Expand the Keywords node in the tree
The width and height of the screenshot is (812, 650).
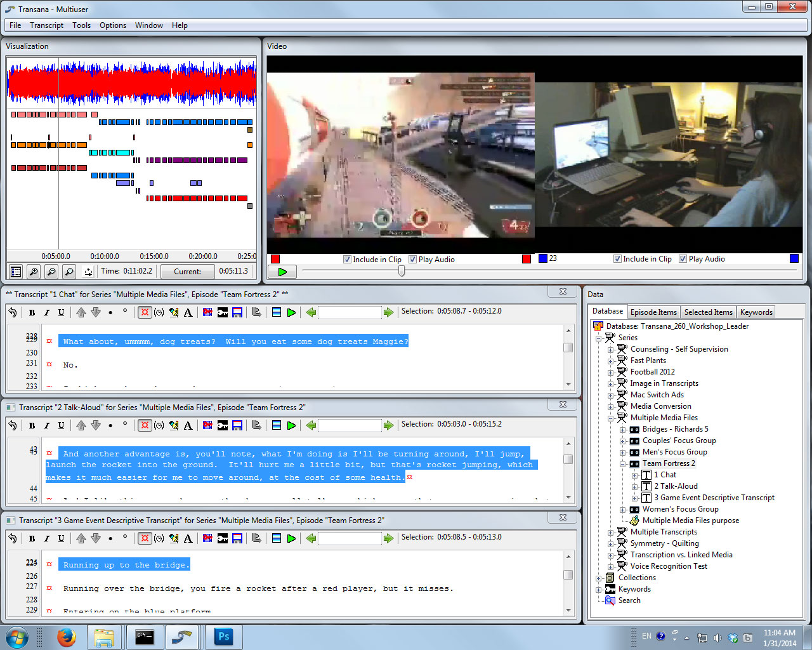pos(598,589)
